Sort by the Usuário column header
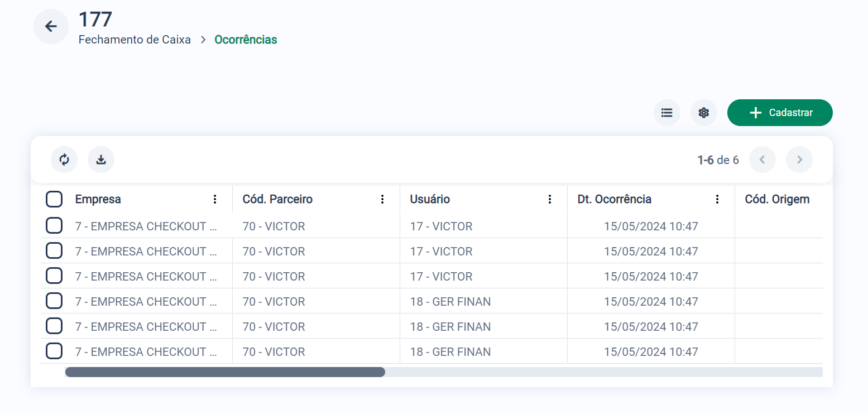This screenshot has height=415, width=868. pos(430,199)
